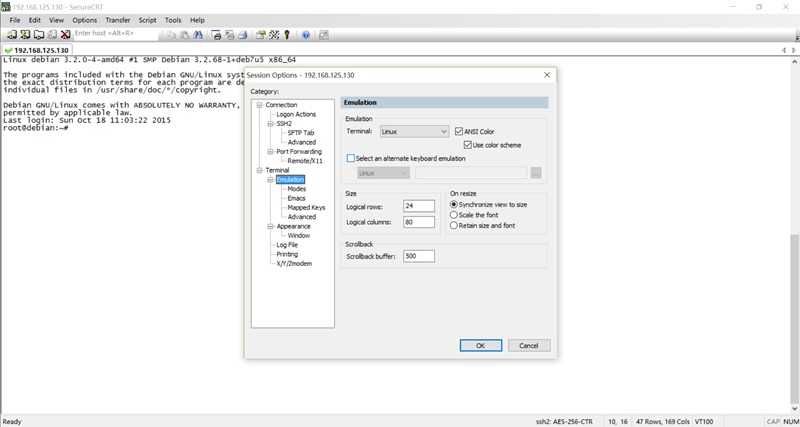800x427 pixels.
Task: Collapse the Connection tree node
Action: click(259, 105)
